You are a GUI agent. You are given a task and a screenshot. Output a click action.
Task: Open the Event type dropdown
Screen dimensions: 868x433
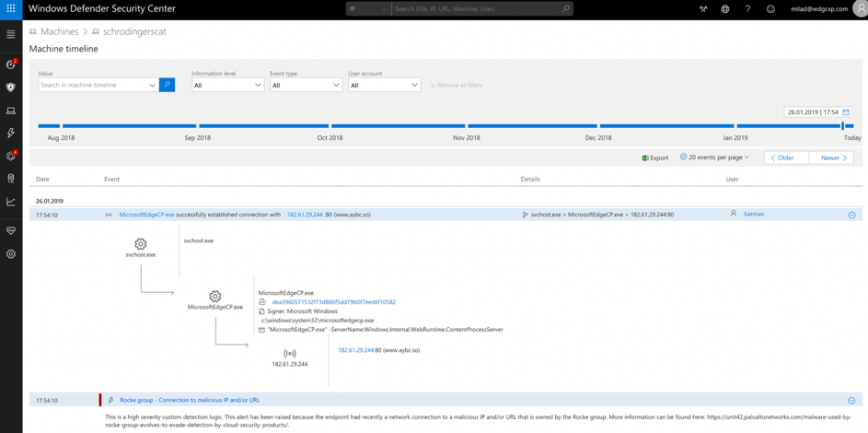(307, 86)
